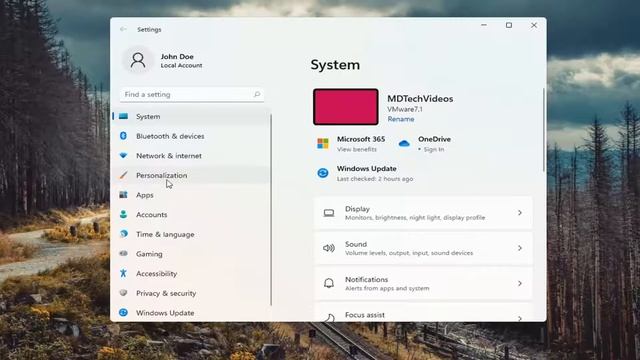Click the VMware7,1 model text

(x=405, y=109)
